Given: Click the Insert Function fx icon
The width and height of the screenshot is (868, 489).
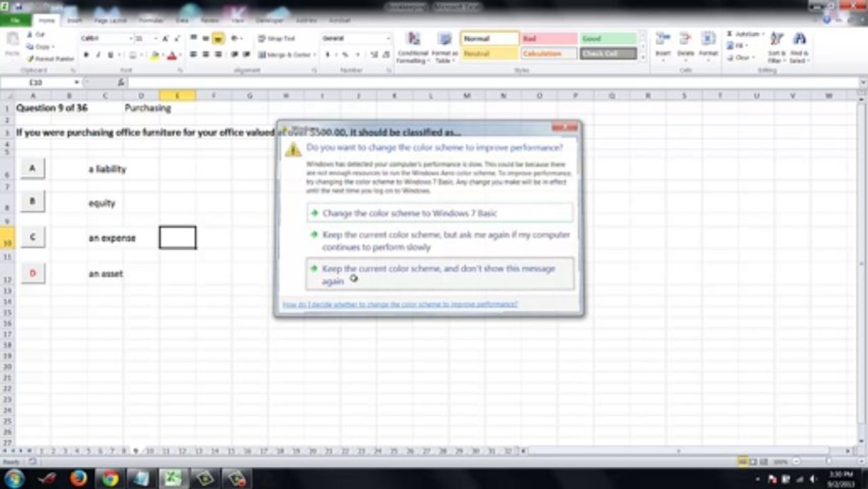Looking at the screenshot, I should click(x=121, y=82).
